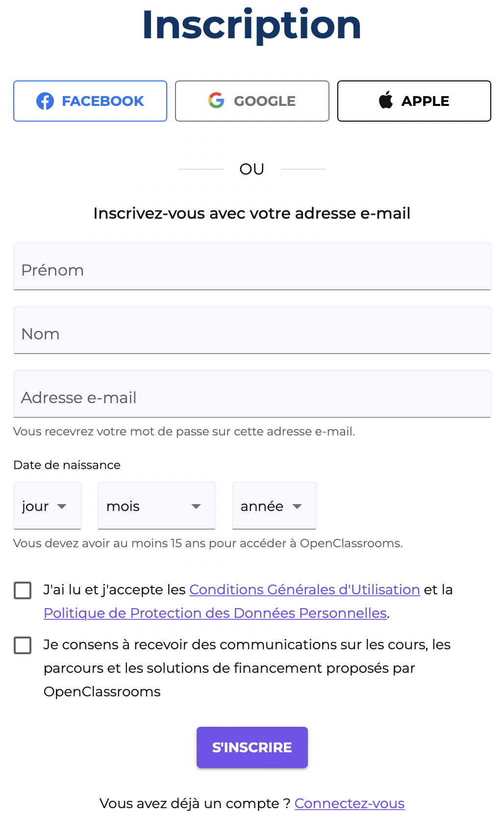This screenshot has height=817, width=504.
Task: Click the jour dropdown arrow
Action: [62, 507]
